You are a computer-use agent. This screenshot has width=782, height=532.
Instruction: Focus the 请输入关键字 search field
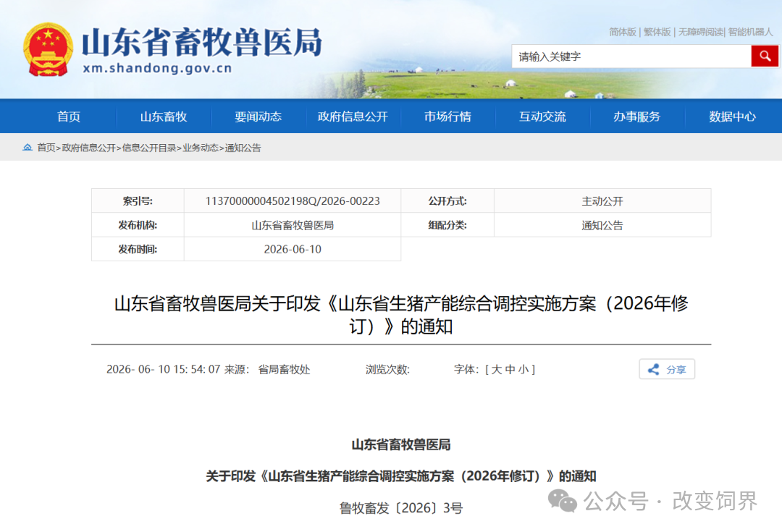(631, 56)
